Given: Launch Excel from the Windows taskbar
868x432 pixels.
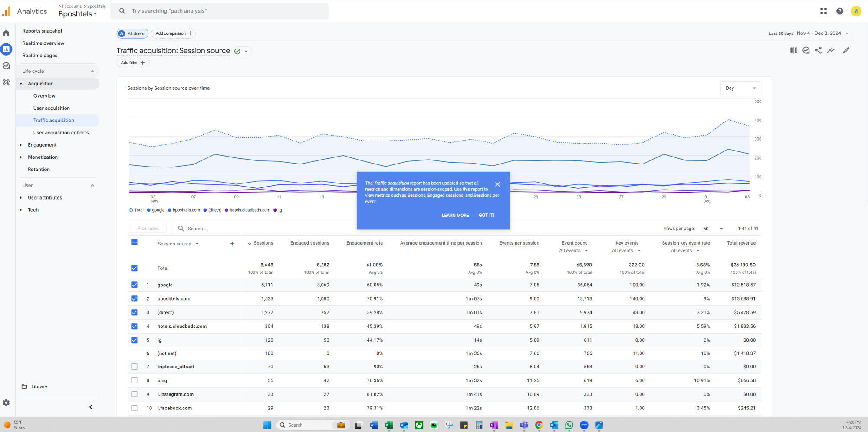Looking at the screenshot, I should [389, 425].
